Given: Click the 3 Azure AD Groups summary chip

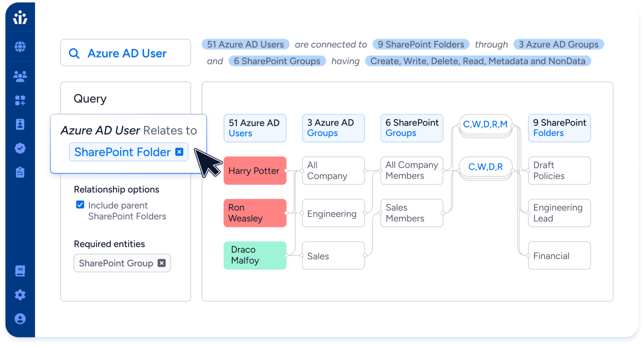Looking at the screenshot, I should tap(558, 44).
